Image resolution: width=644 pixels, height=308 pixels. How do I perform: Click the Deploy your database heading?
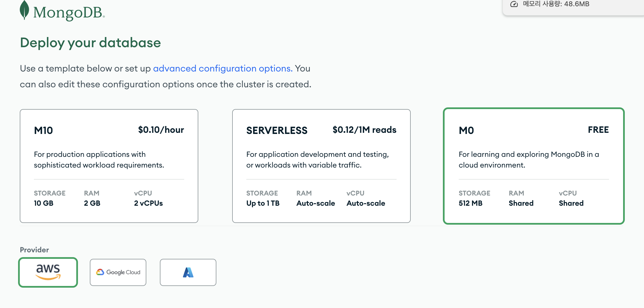90,43
